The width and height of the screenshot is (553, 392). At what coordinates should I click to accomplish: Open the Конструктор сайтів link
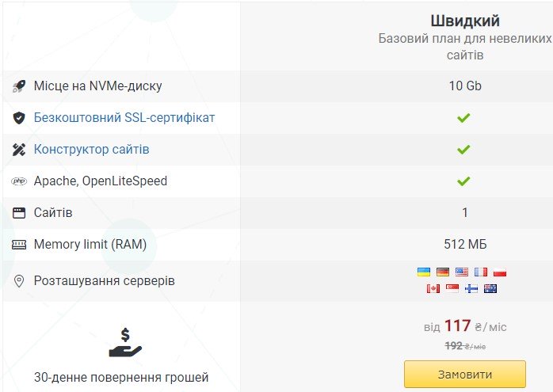[91, 150]
